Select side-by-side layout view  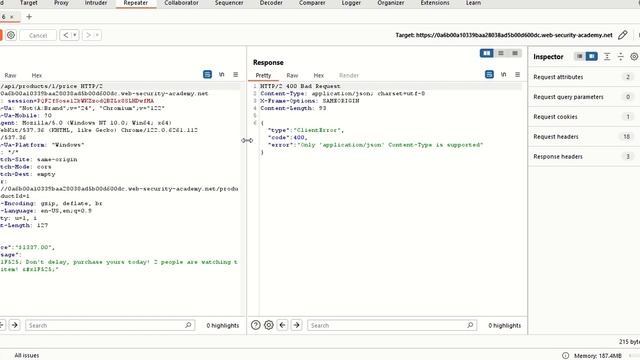pyautogui.click(x=487, y=53)
